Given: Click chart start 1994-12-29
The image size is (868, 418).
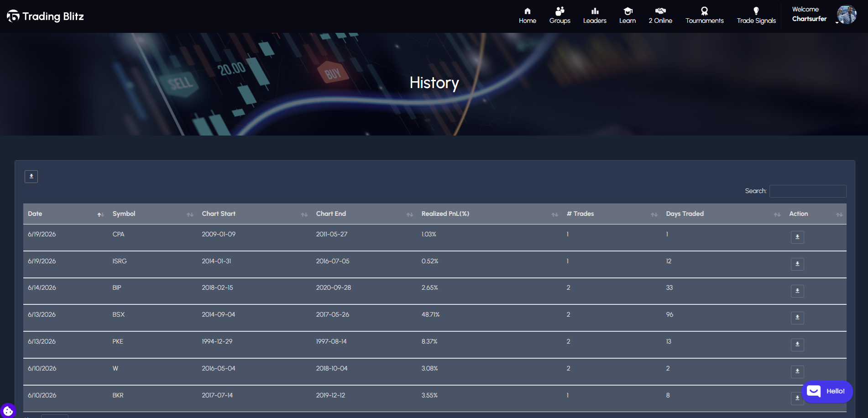Looking at the screenshot, I should (x=217, y=341).
